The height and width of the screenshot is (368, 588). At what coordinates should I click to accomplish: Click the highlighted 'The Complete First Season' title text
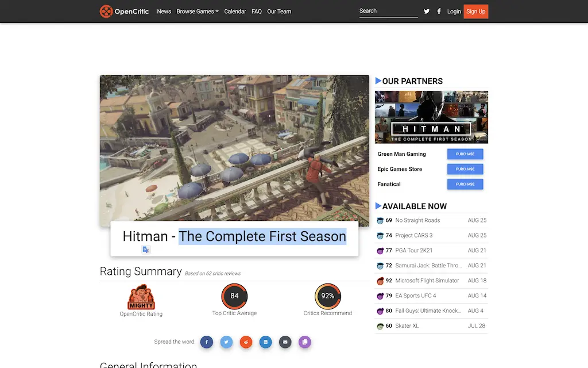[x=262, y=236]
